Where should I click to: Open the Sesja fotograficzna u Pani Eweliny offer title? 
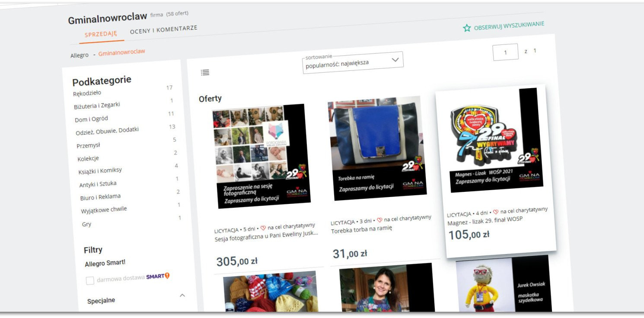click(x=266, y=236)
